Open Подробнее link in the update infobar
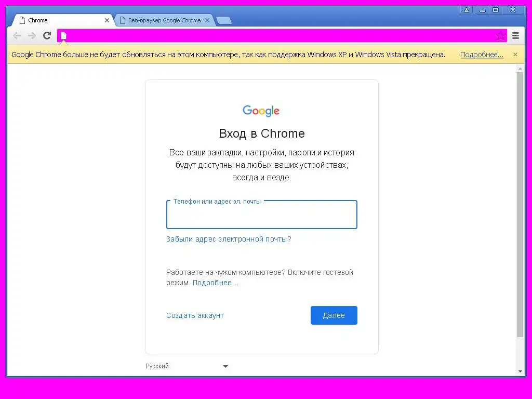 tap(482, 55)
